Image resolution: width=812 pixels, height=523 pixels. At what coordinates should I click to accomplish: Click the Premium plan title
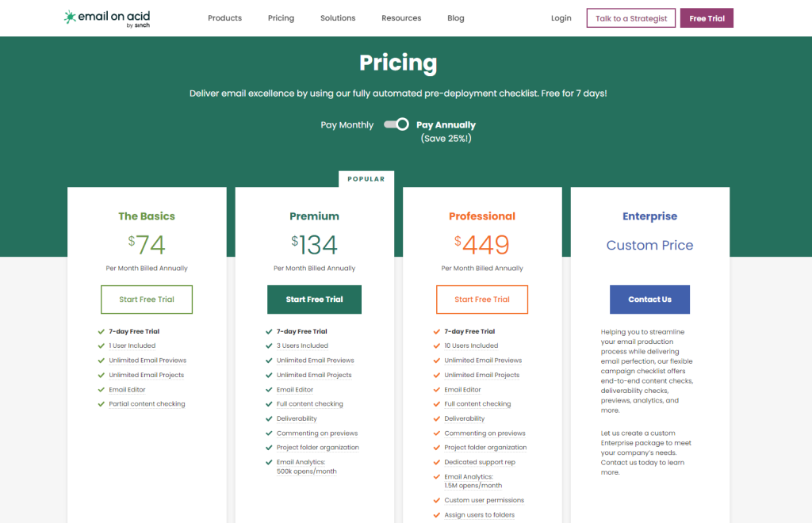[314, 216]
